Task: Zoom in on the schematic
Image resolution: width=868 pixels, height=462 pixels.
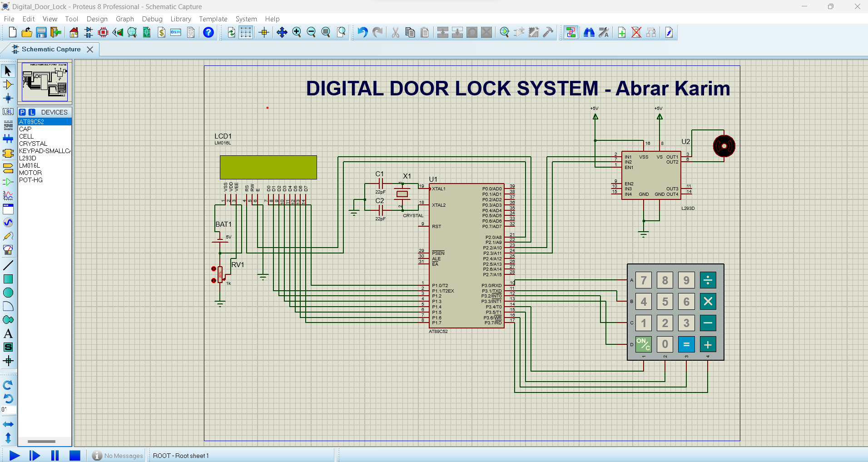Action: coord(297,32)
